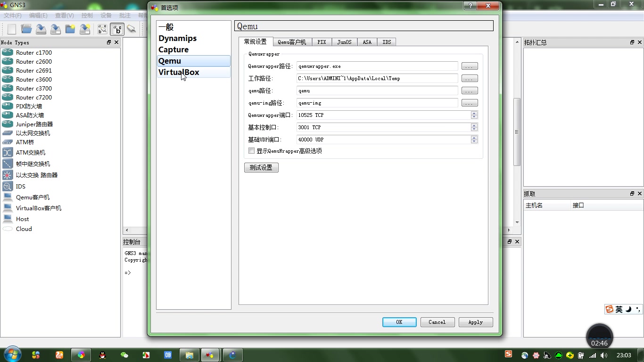Select the 以太交换 路由器 node icon

[8, 175]
